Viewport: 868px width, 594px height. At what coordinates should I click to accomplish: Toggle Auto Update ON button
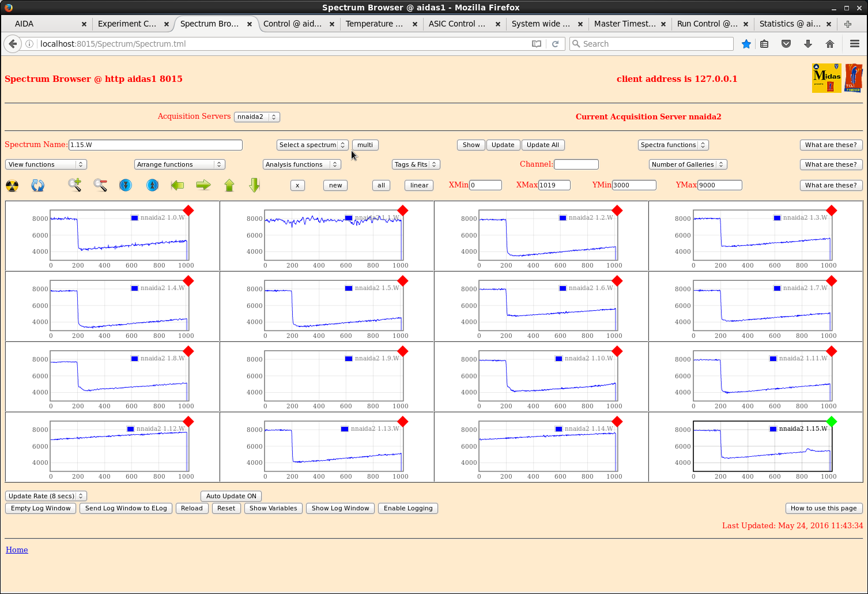[231, 496]
